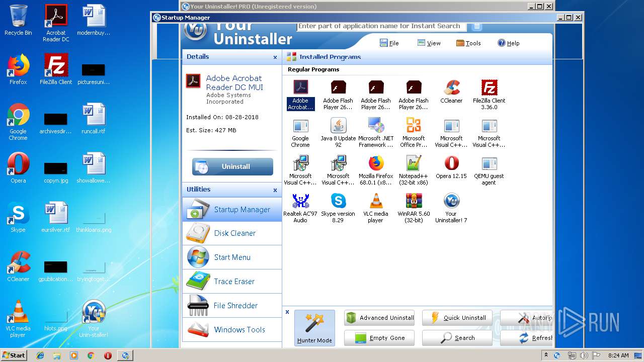Select Opera 12.15 program
This screenshot has width=644, height=362.
[x=451, y=167]
